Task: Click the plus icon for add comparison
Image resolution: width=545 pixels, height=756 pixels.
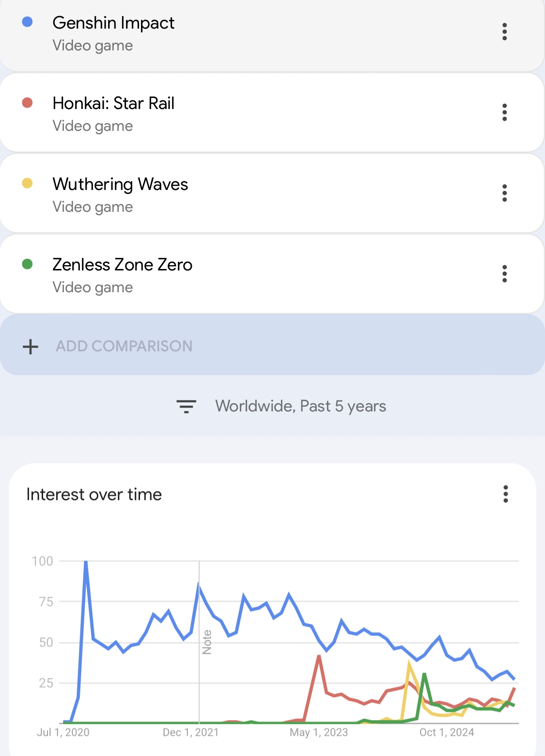Action: tap(31, 346)
